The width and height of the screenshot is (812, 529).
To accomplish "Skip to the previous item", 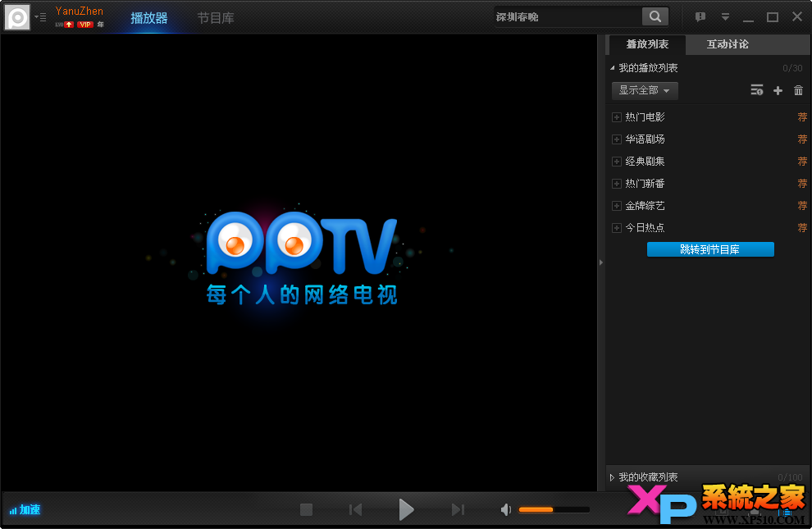I will point(355,510).
